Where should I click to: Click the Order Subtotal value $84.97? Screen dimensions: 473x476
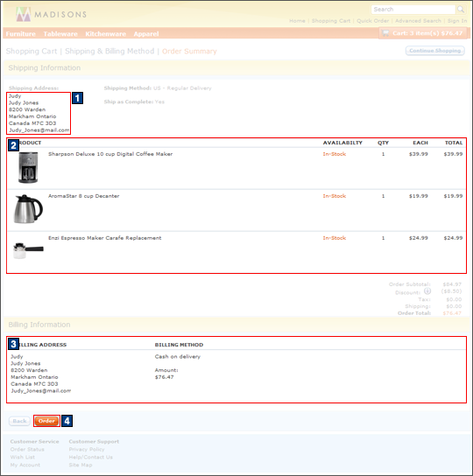pyautogui.click(x=452, y=284)
